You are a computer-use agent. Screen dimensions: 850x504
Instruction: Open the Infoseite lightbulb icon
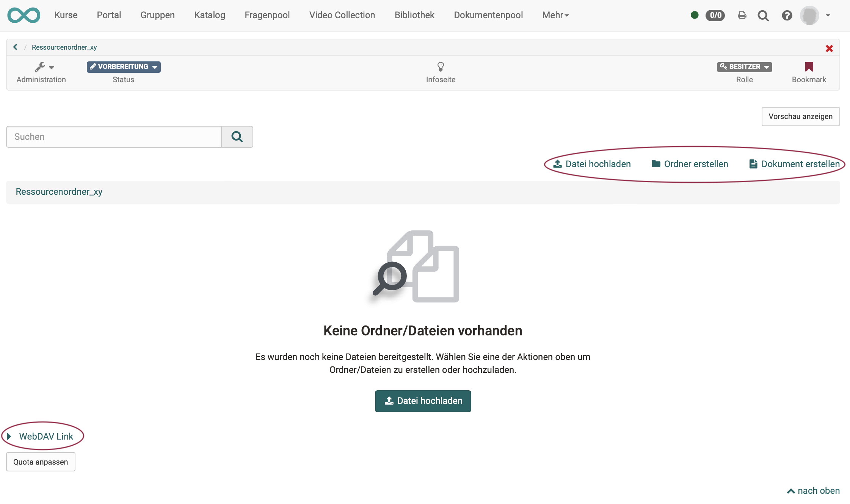[x=441, y=67]
